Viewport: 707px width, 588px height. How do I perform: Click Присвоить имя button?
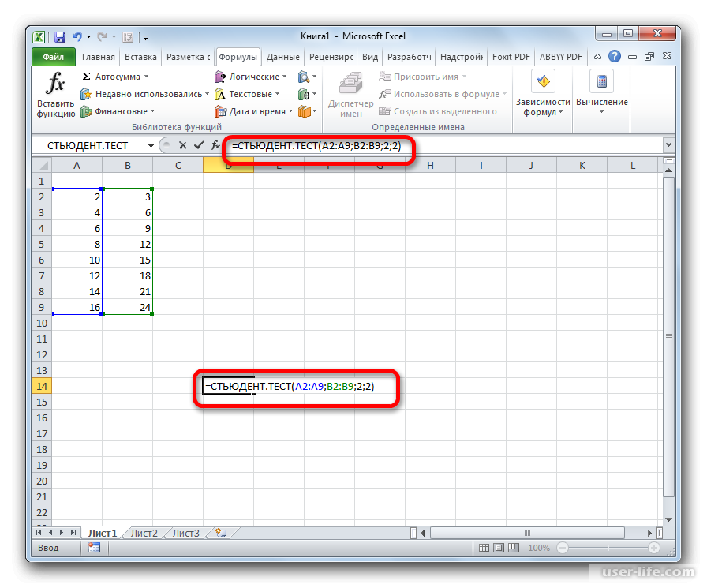pyautogui.click(x=422, y=77)
